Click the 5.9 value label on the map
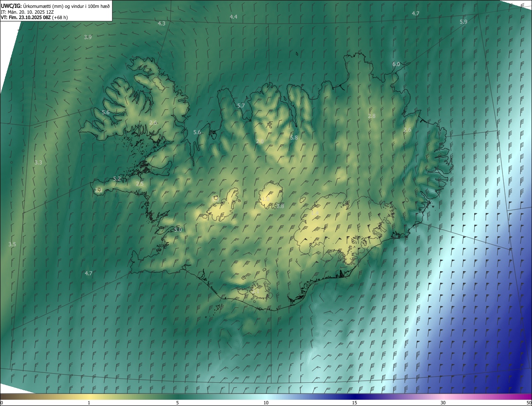Image resolution: width=532 pixels, height=406 pixels. pos(463,22)
